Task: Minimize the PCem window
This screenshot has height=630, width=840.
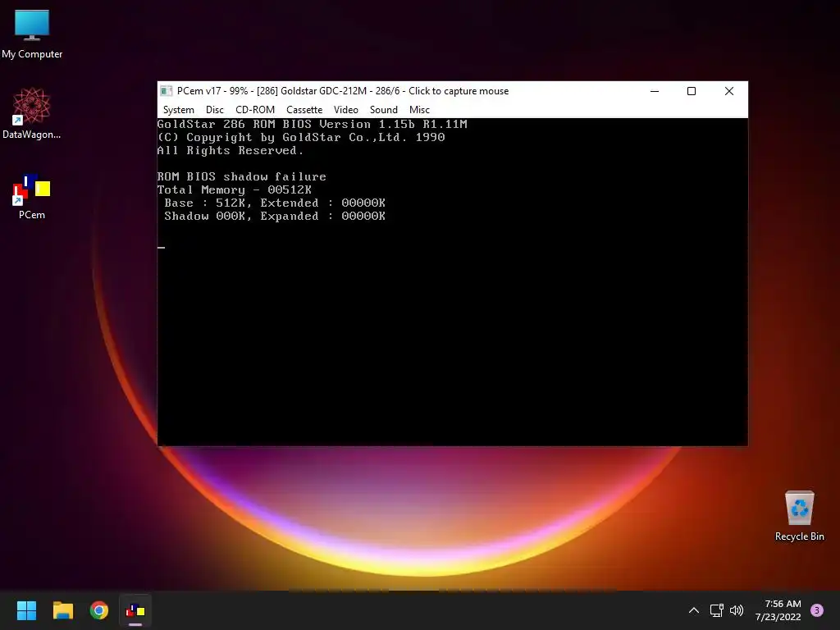Action: [x=654, y=91]
